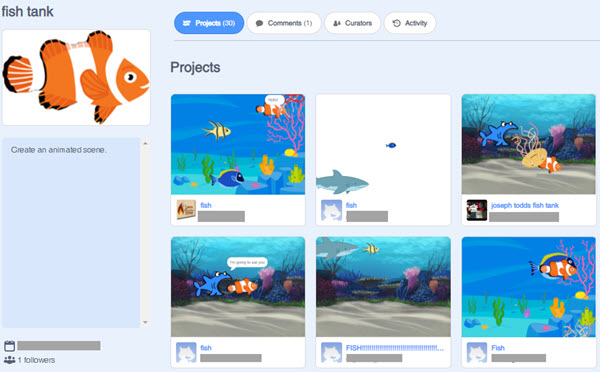Screen dimensions: 600x372
Task: Open the 'joseph todds fish tank' link
Action: pos(525,205)
